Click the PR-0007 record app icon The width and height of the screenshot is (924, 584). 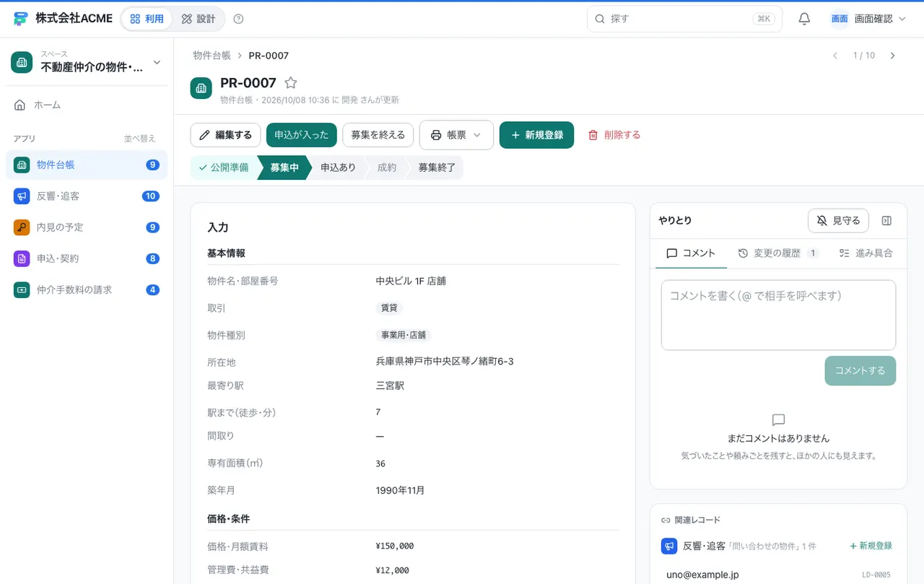click(x=201, y=88)
